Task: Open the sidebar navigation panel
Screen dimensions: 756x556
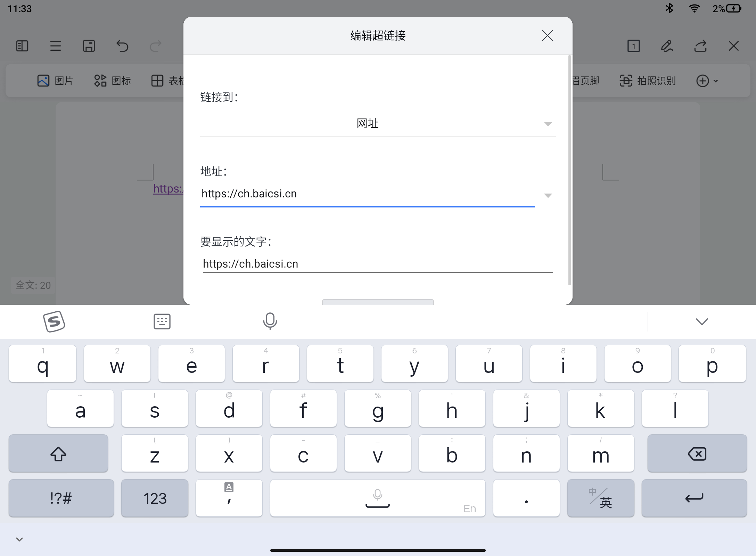Action: [22, 46]
